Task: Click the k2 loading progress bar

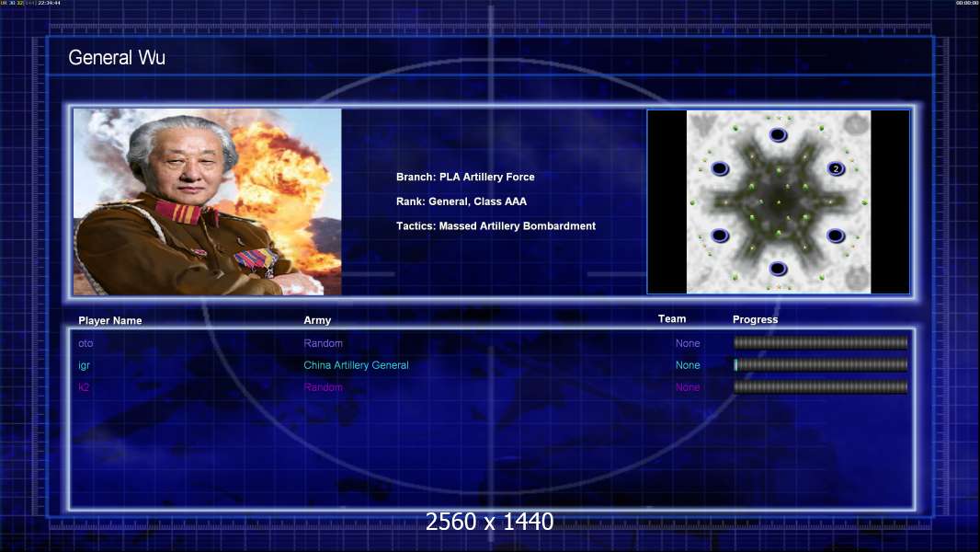Action: [x=821, y=387]
